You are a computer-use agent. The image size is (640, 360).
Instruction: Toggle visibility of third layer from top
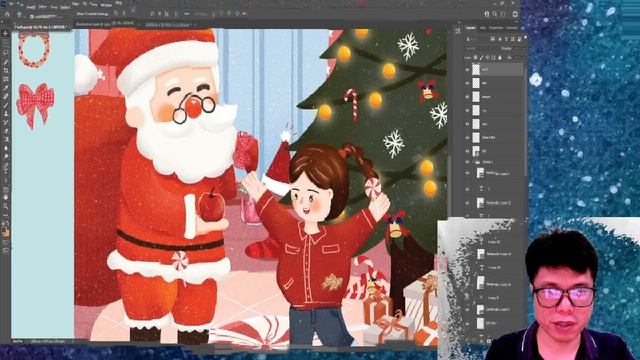click(467, 97)
